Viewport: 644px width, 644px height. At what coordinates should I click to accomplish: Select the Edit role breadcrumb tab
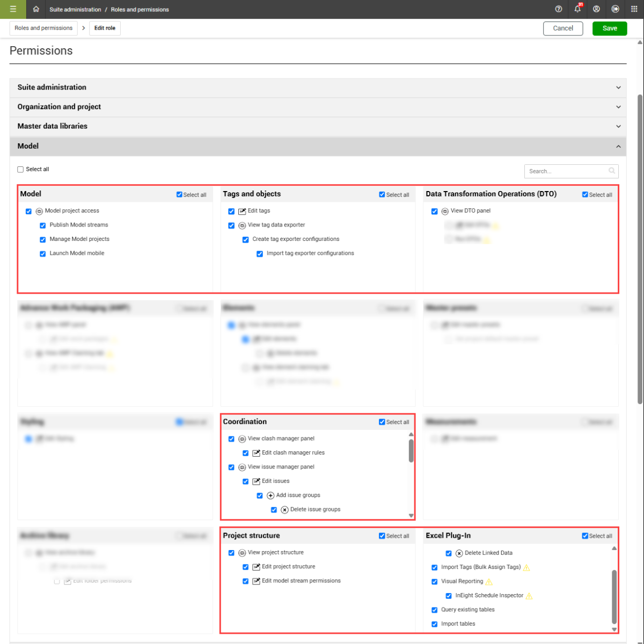tap(105, 28)
